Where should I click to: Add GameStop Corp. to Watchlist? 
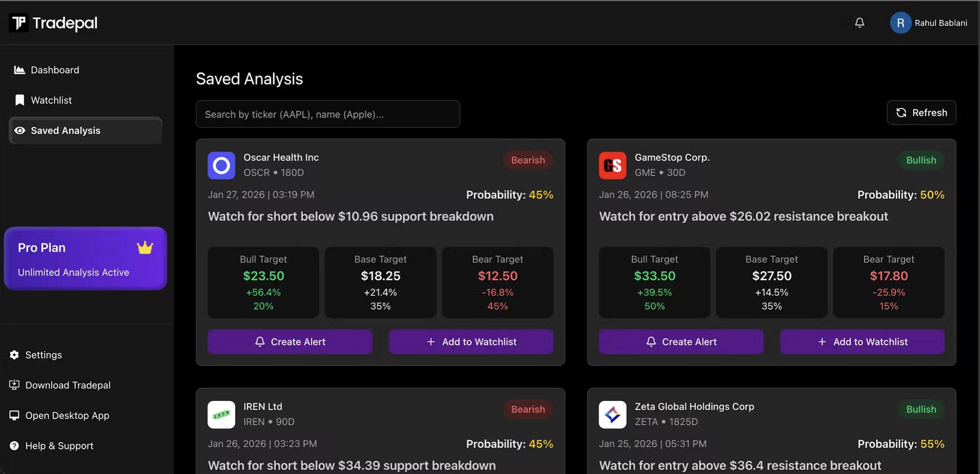(x=862, y=342)
